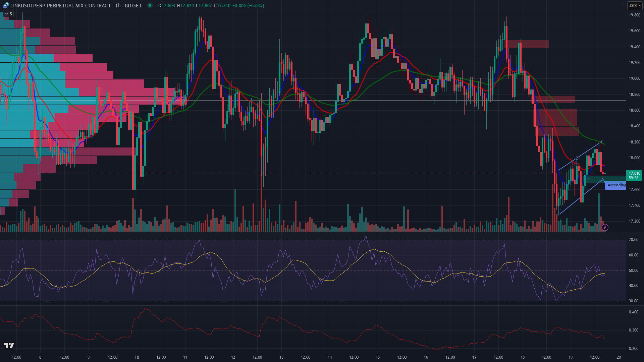Image resolution: width=644 pixels, height=362 pixels.
Task: Select the Ascending channel pattern label
Action: click(x=616, y=185)
